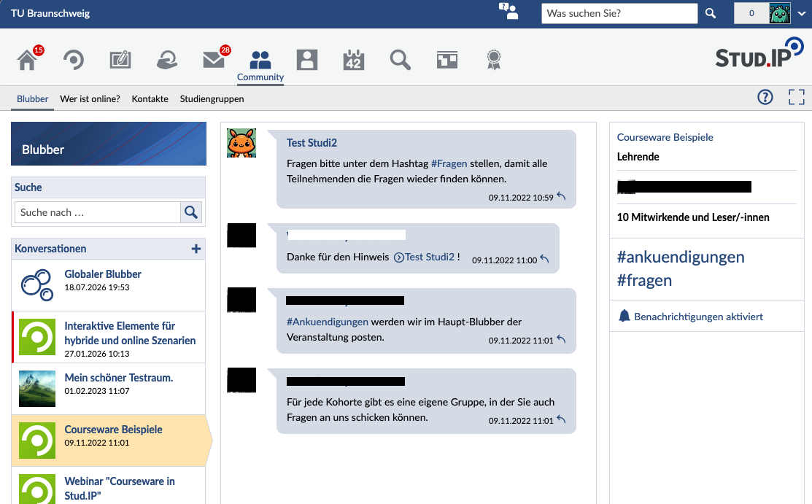Viewport: 812px width, 504px height.
Task: Open the Tools layout icon in navigation
Action: [x=447, y=60]
